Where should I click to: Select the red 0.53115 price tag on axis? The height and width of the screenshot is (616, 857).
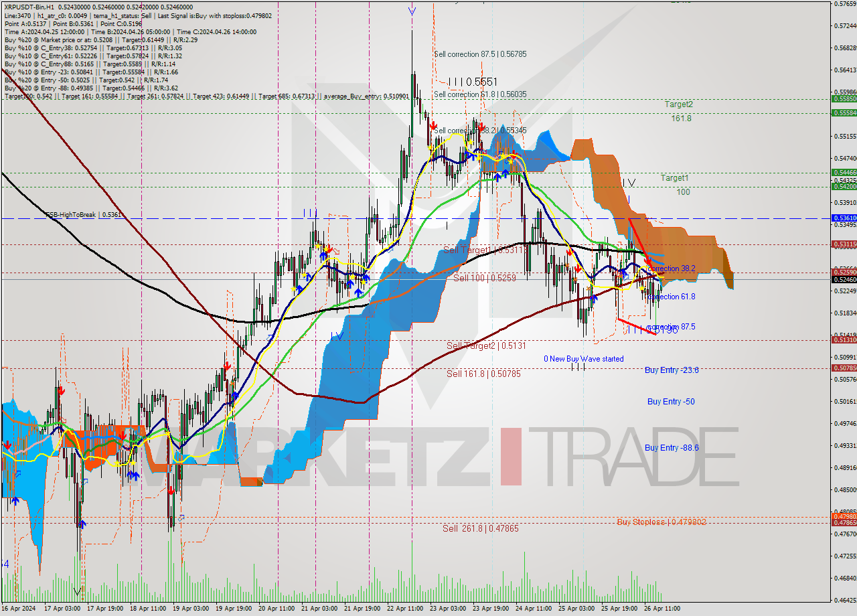844,244
